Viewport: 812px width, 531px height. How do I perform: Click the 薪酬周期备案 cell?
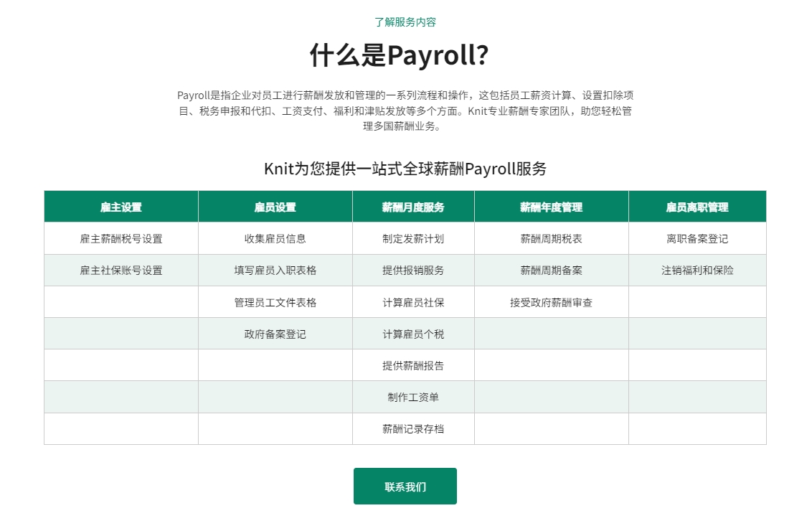tap(552, 271)
